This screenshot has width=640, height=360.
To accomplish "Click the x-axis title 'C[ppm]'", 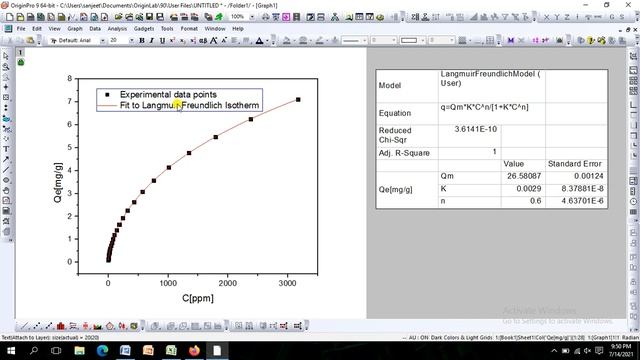I will [198, 298].
